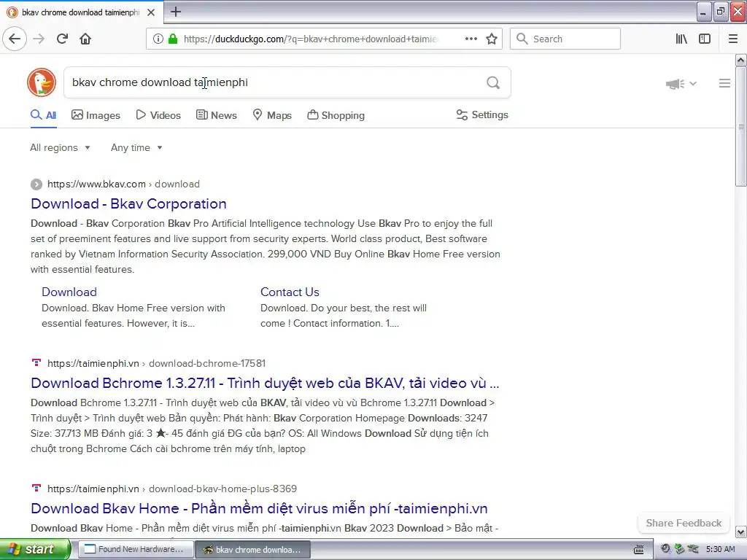Screen dimensions: 747x560
Task: Select the All results tab
Action: 43,115
